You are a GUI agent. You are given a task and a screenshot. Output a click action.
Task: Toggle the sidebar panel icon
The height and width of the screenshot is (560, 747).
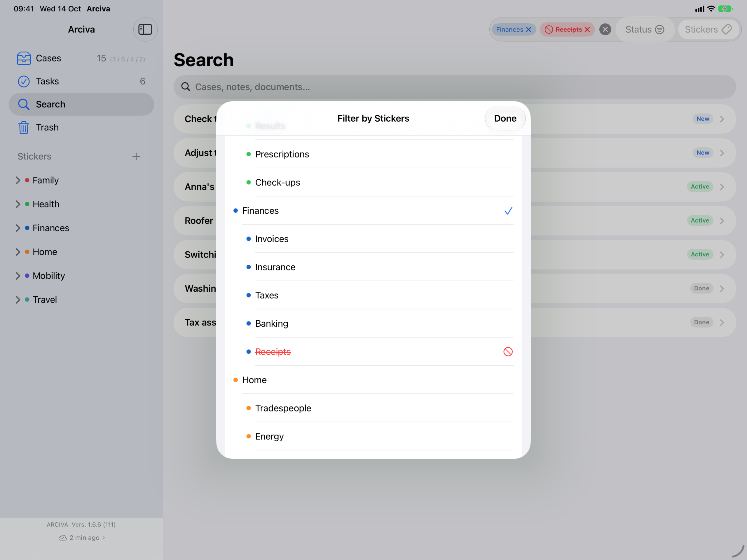[145, 29]
